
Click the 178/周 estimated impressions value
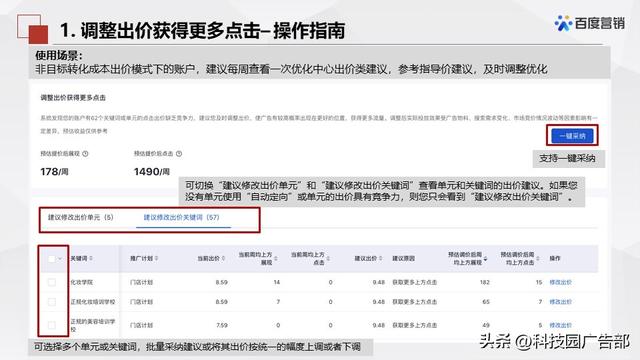pos(54,172)
